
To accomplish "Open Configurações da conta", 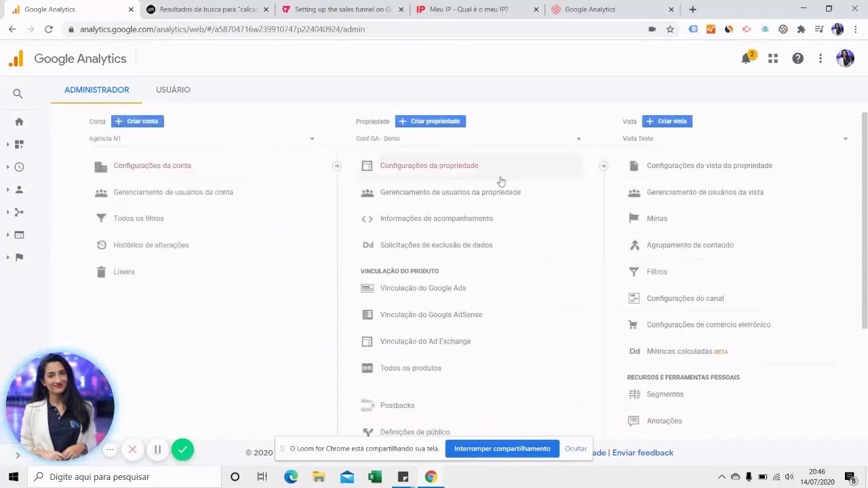I will [152, 165].
